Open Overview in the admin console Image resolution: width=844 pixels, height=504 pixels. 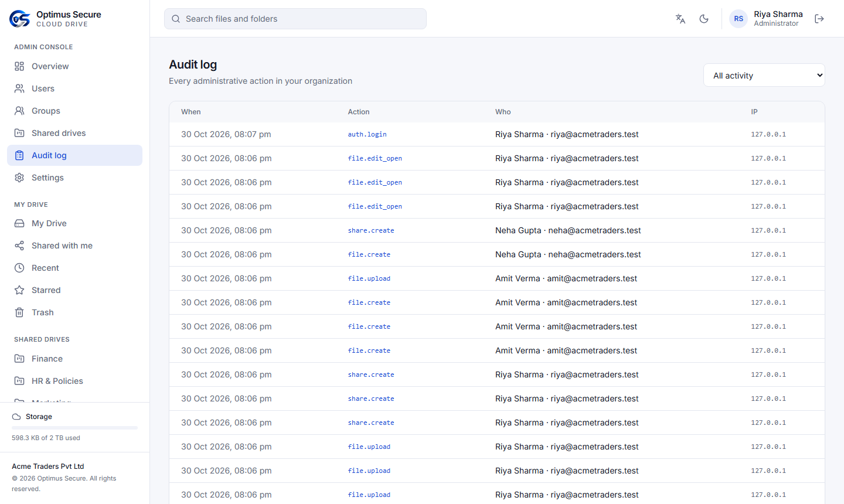pyautogui.click(x=74, y=66)
